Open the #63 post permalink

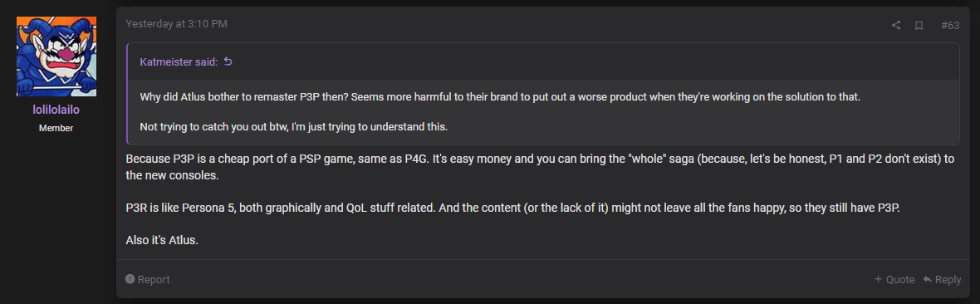[x=950, y=25]
